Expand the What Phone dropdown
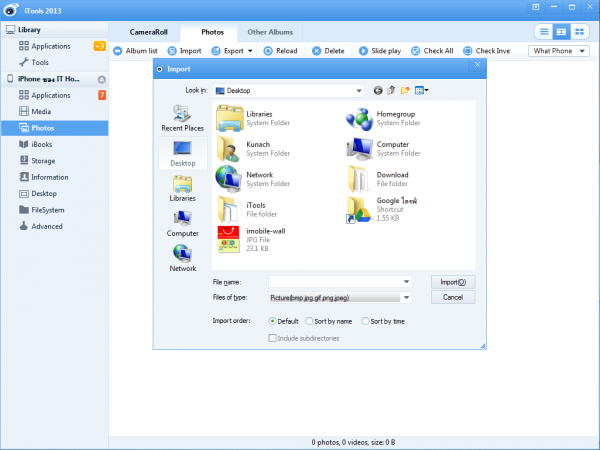Viewport: 600px width, 450px height. (584, 51)
